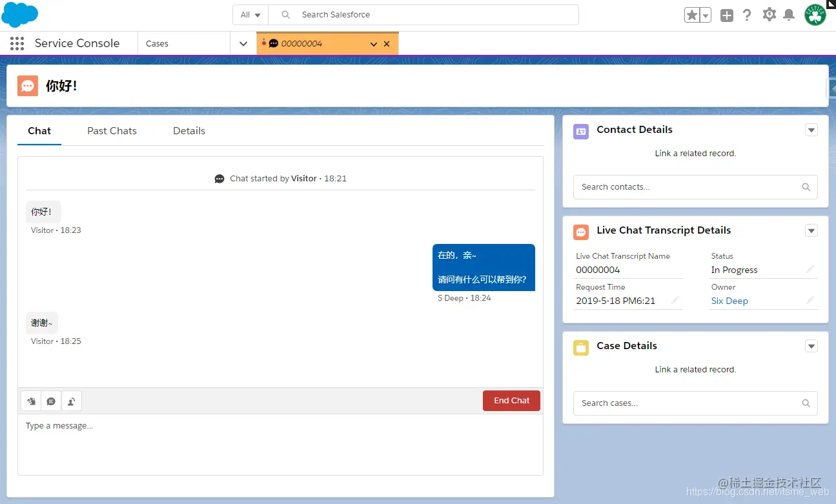The width and height of the screenshot is (836, 504).
Task: Close the 00000004 workspace tab
Action: 387,44
